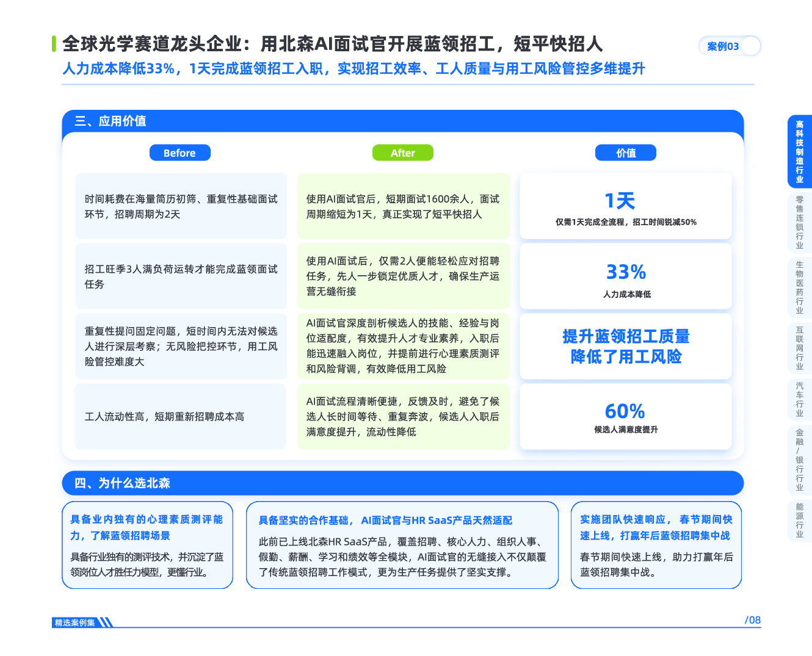Image resolution: width=812 pixels, height=656 pixels.
Task: Switch to the 能源行业 side tab
Action: click(x=800, y=521)
